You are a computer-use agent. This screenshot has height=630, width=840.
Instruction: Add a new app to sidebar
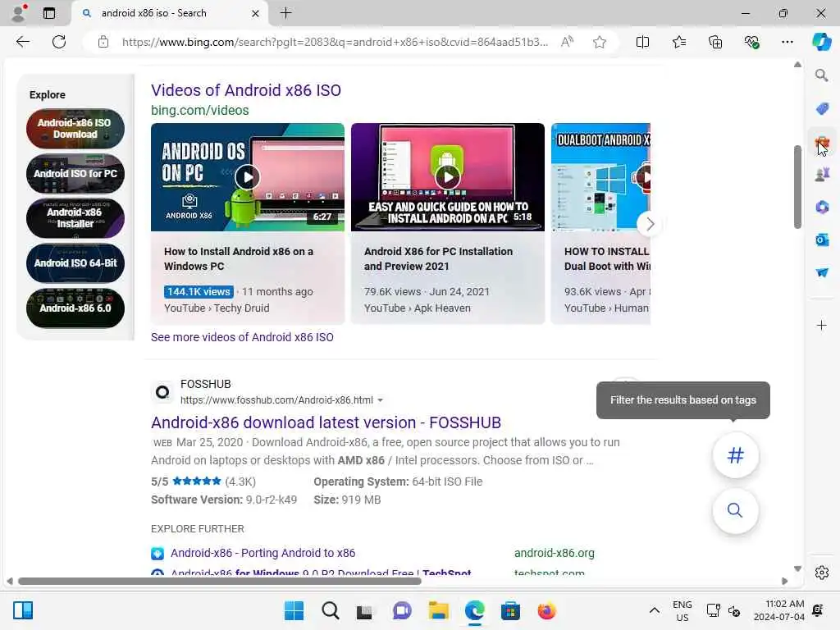[822, 325]
